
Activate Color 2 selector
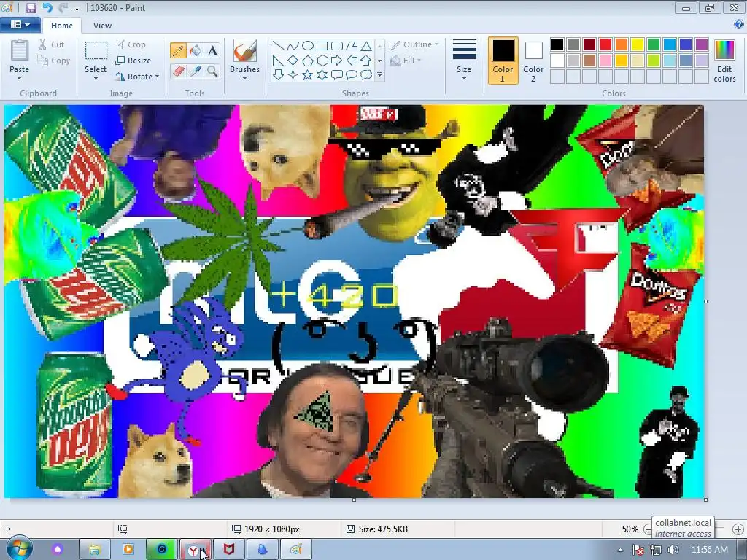533,61
